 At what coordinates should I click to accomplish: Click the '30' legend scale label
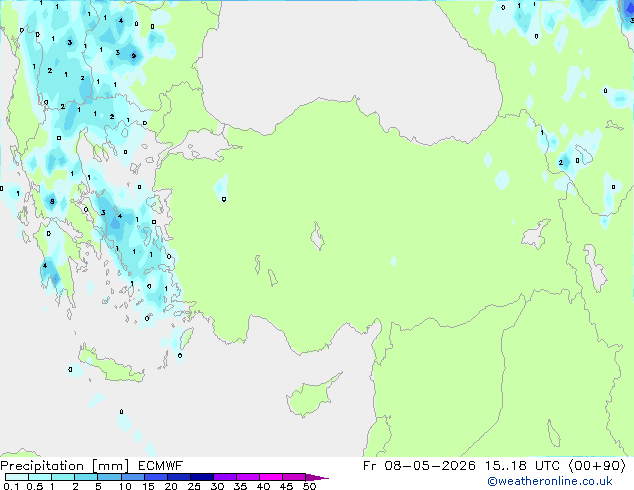click(x=217, y=486)
